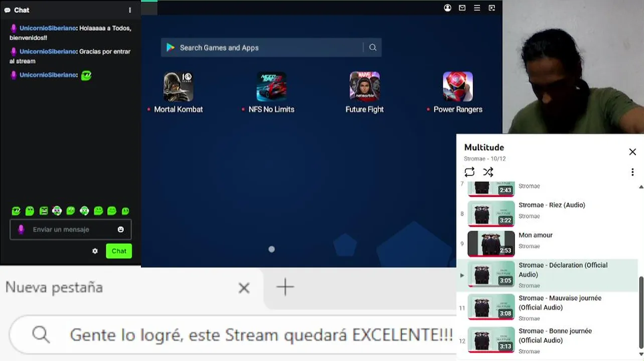Screen dimensions: 644x361
Task: Open the emoji picker in message box
Action: pos(121,229)
